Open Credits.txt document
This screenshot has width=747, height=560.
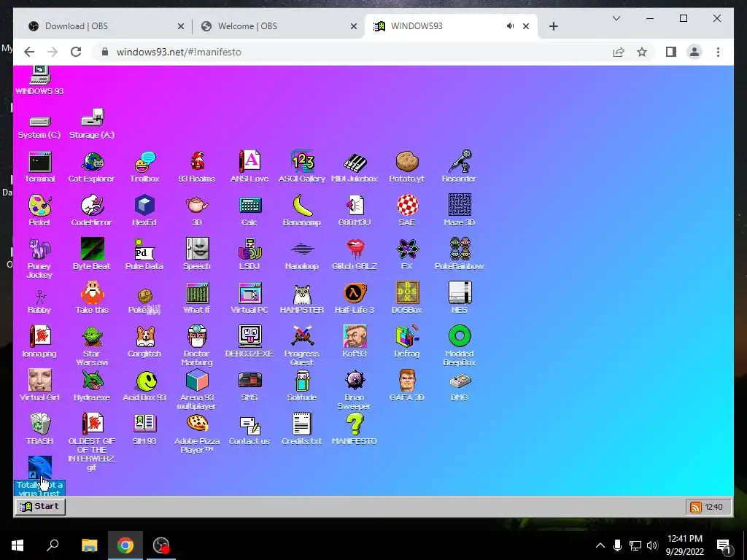pos(301,429)
